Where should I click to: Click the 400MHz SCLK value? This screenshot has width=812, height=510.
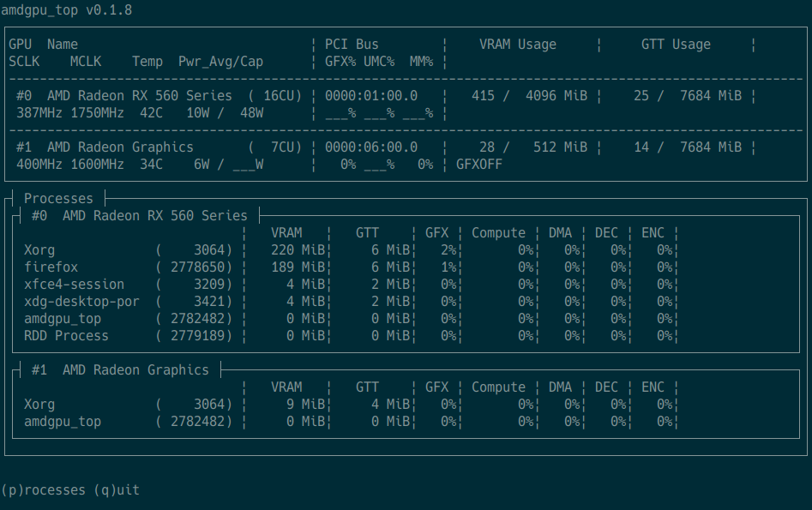pyautogui.click(x=39, y=164)
